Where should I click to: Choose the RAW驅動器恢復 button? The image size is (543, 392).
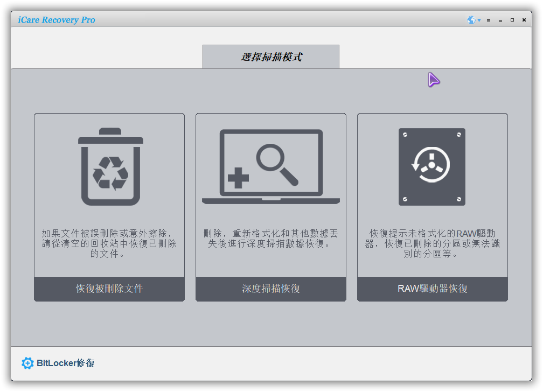pyautogui.click(x=432, y=289)
